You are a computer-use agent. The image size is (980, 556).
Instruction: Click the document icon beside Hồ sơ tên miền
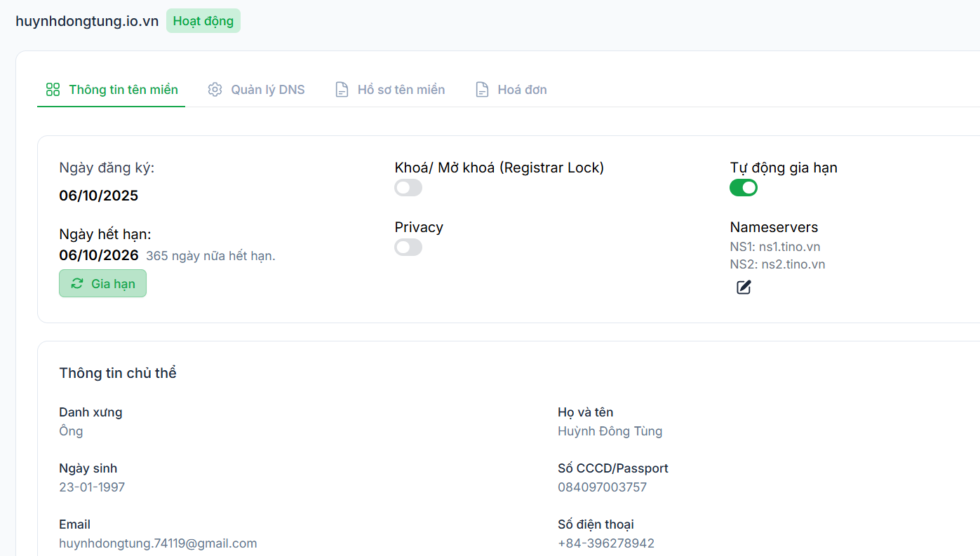point(342,90)
